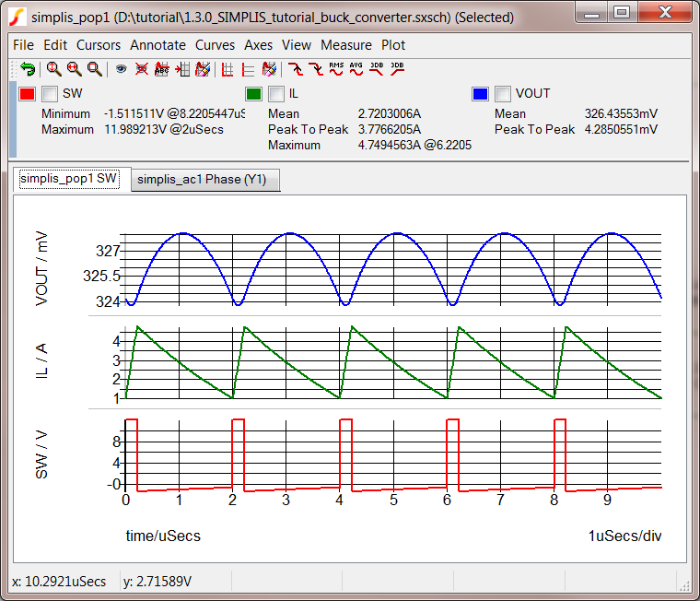Click the fall time measurement icon
700x601 pixels.
point(316,69)
